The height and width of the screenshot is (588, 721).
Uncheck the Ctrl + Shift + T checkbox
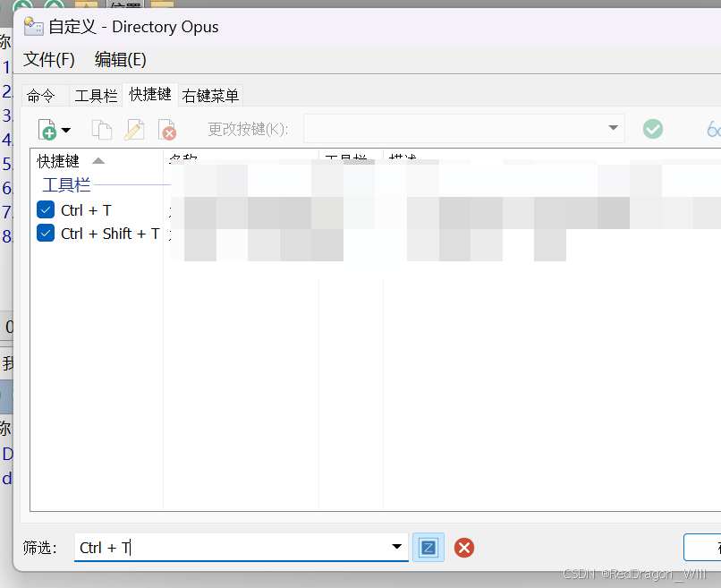coord(46,233)
